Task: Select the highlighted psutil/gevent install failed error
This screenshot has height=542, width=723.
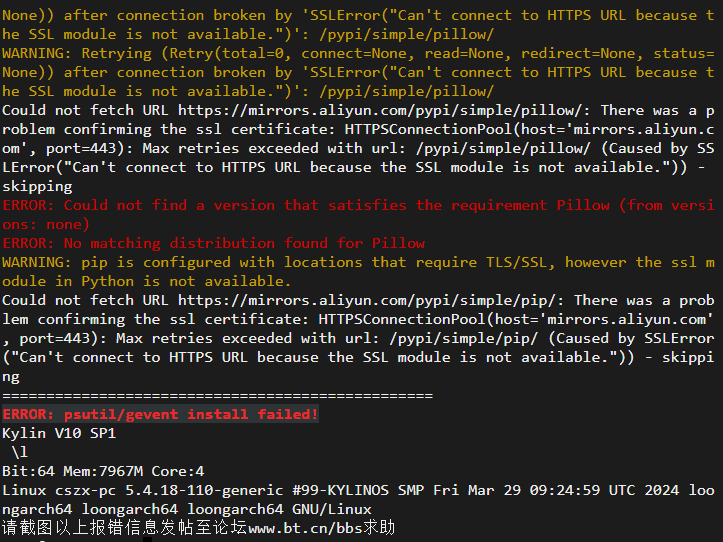Action: pyautogui.click(x=160, y=414)
